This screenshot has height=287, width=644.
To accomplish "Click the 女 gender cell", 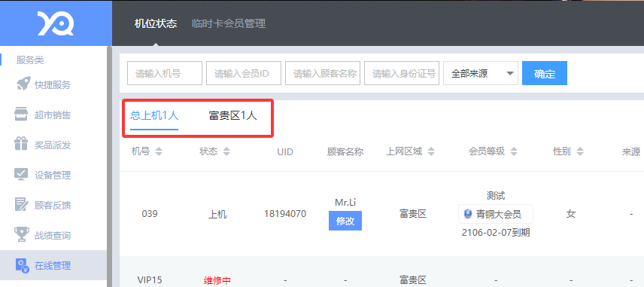I will tap(571, 214).
